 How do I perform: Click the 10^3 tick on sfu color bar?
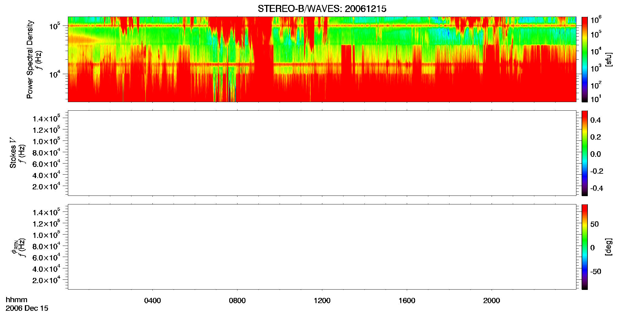coord(596,68)
